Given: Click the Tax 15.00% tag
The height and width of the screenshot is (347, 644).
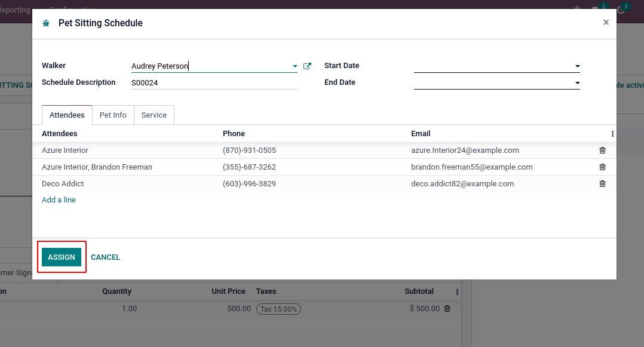Looking at the screenshot, I should (278, 309).
